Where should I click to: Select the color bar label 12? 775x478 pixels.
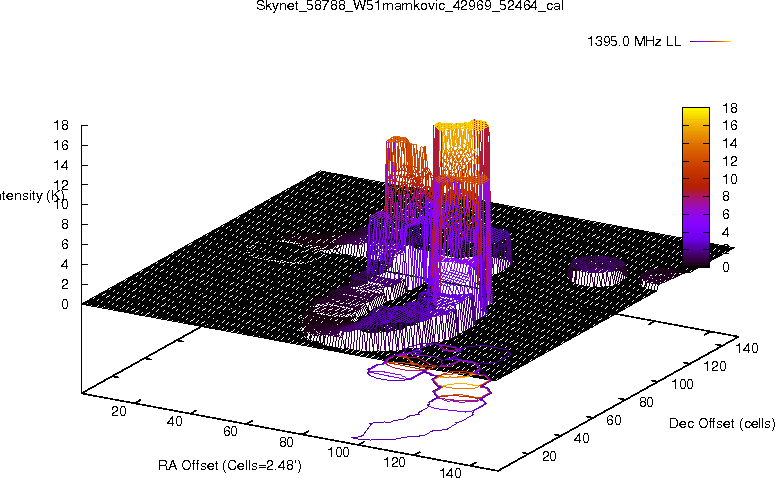730,161
